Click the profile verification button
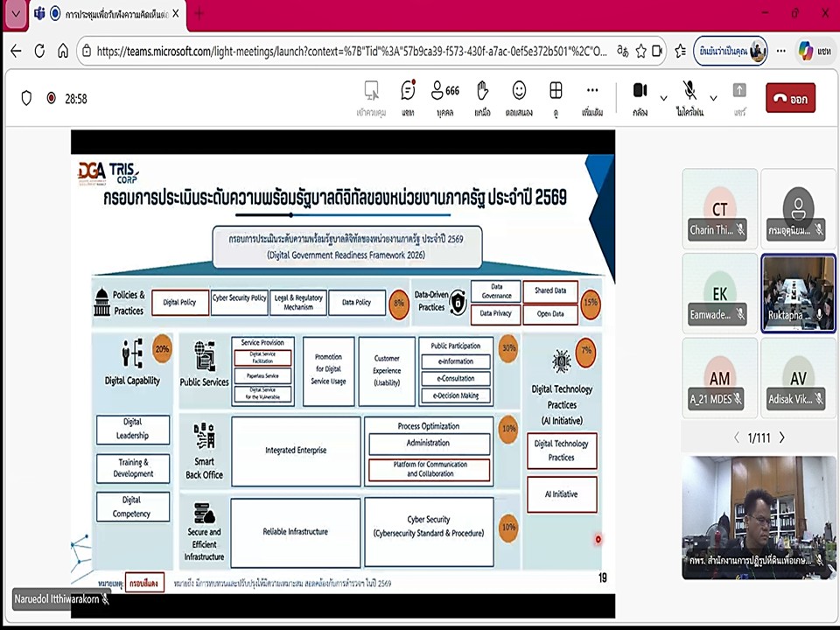The width and height of the screenshot is (840, 630). pos(728,52)
